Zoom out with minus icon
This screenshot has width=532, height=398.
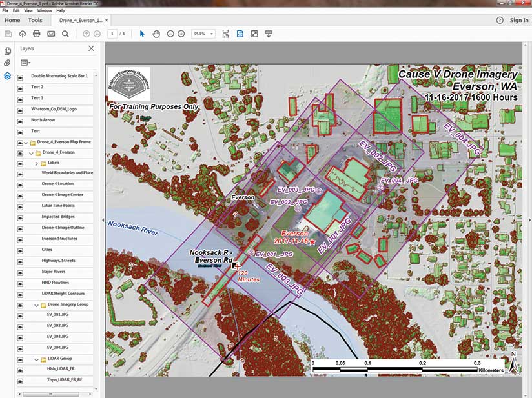170,34
